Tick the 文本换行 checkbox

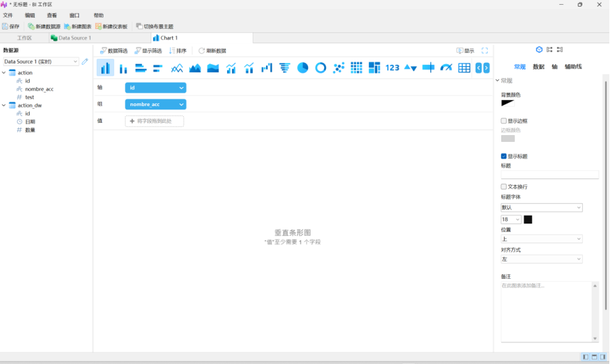(504, 186)
